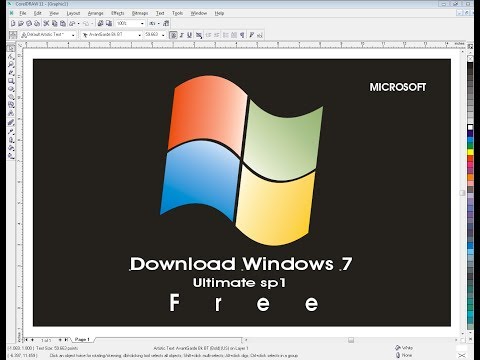Open the Bitmaps menu
This screenshot has height=360, width=480.
[140, 13]
